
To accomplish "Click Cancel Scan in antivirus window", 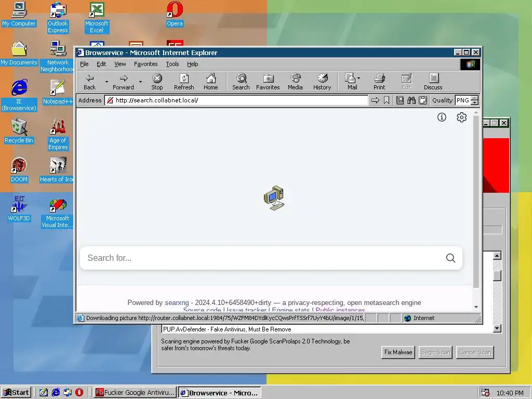I will tap(475, 352).
